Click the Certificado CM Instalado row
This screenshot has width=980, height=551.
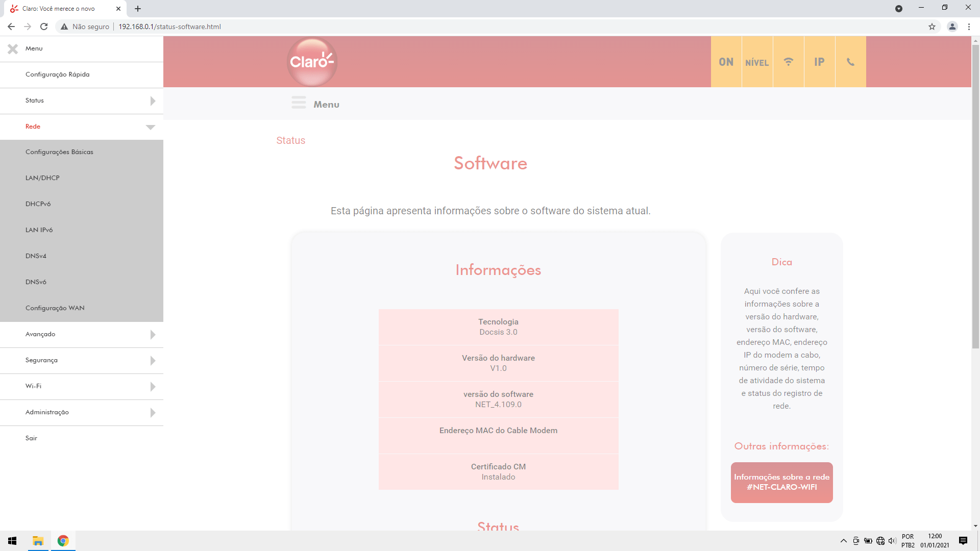tap(498, 472)
